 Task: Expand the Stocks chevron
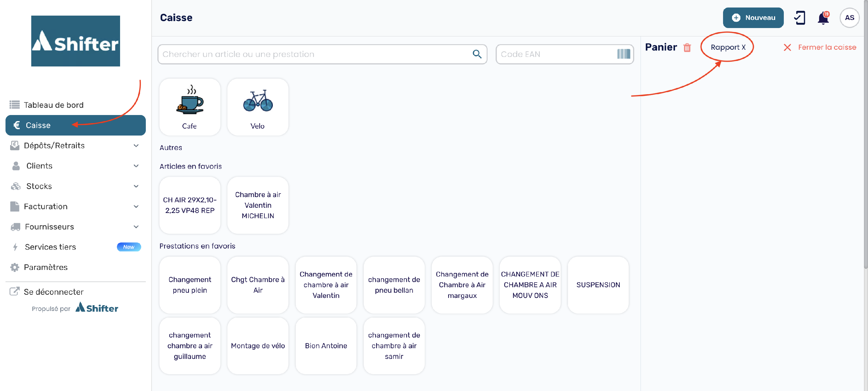(136, 186)
